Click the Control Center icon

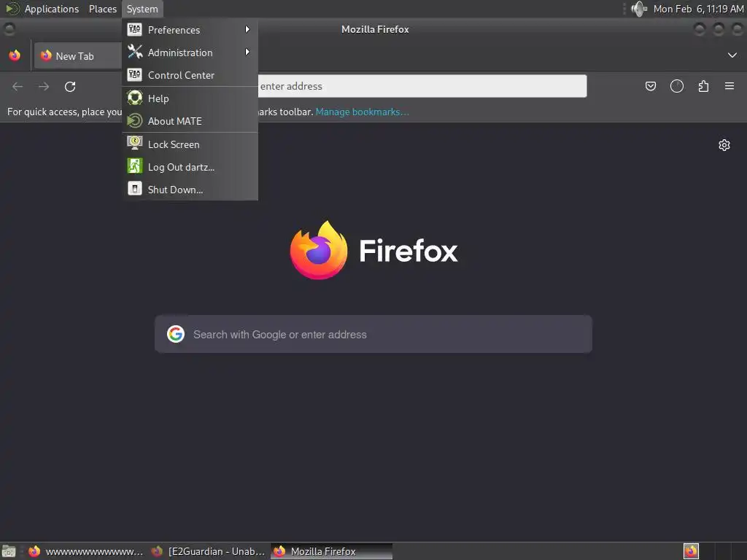click(x=134, y=75)
